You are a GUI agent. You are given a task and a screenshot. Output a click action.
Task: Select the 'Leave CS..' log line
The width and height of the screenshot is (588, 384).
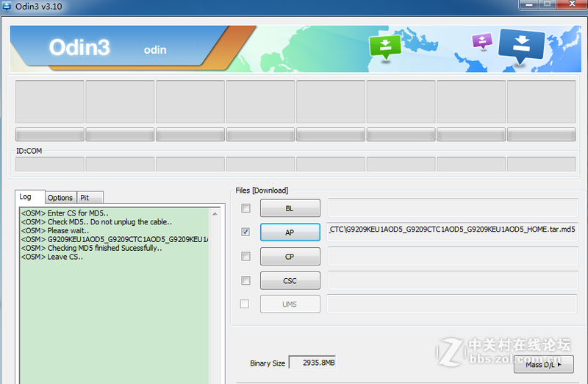[52, 257]
